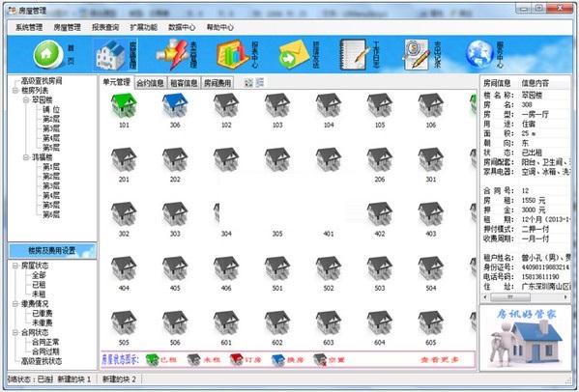The width and height of the screenshot is (579, 392).
Task: Collapse the 合同状态 tree node
Action: [15, 333]
